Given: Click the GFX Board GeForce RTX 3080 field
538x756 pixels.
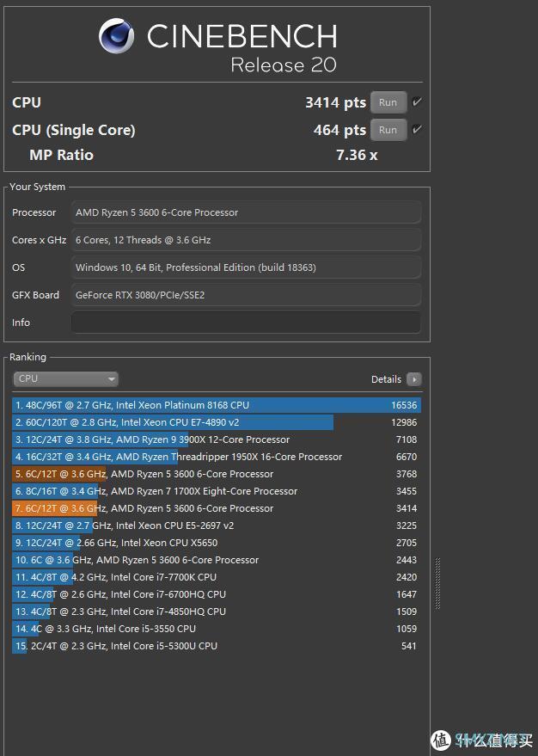Looking at the screenshot, I should click(x=246, y=295).
